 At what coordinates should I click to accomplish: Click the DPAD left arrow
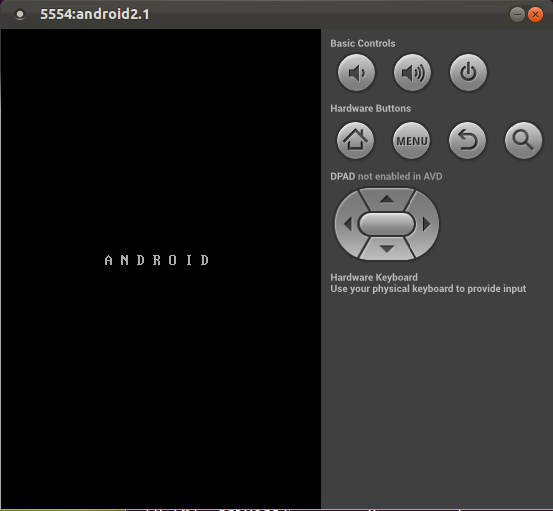(x=347, y=224)
